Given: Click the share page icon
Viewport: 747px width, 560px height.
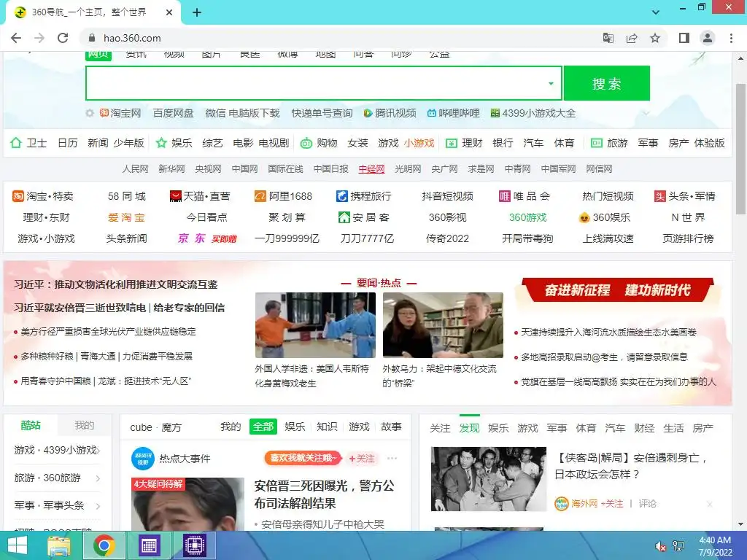Looking at the screenshot, I should [632, 38].
